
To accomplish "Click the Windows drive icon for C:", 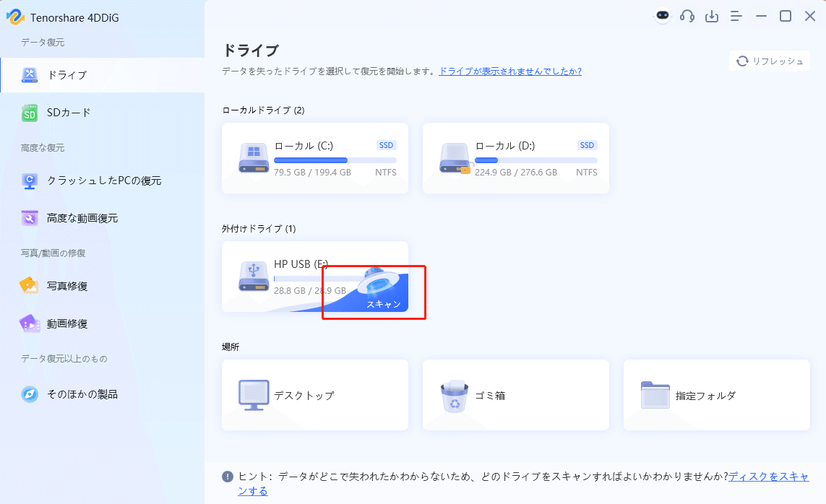I will click(x=254, y=158).
